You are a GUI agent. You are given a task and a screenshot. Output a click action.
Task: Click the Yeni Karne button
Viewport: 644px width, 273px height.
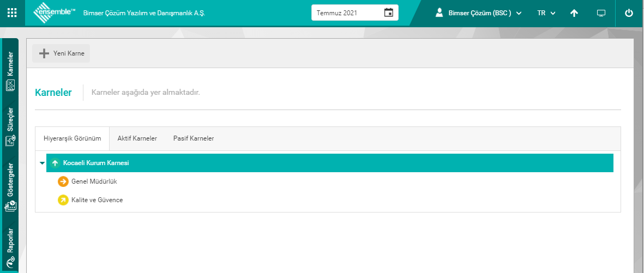pos(61,54)
